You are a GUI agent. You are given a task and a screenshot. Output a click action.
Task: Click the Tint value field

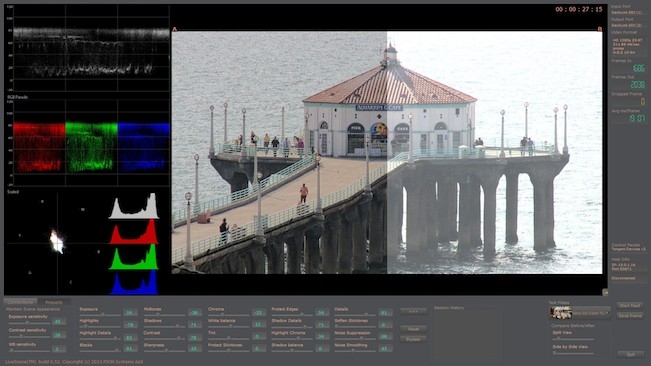259,337
